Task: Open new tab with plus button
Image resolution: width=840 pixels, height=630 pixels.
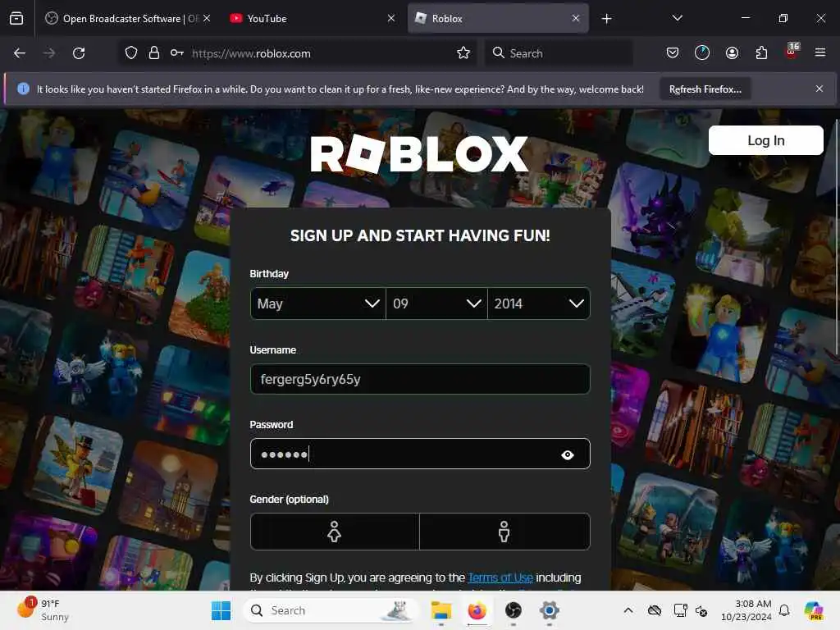Action: click(606, 19)
